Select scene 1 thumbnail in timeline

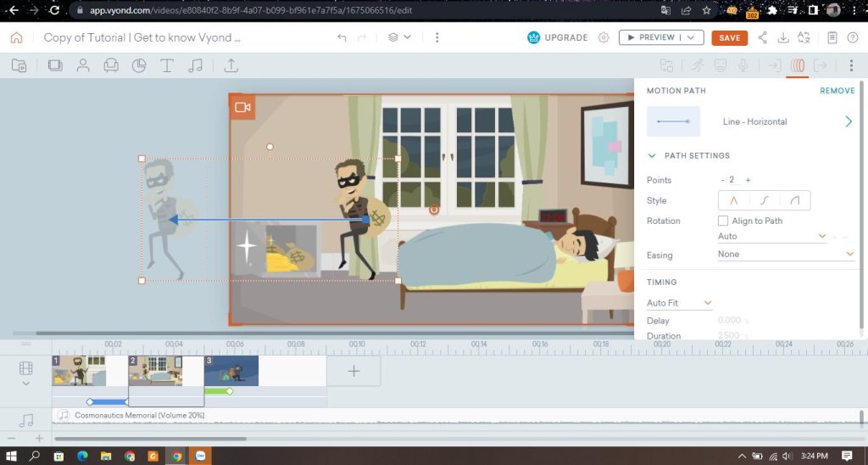(79, 371)
